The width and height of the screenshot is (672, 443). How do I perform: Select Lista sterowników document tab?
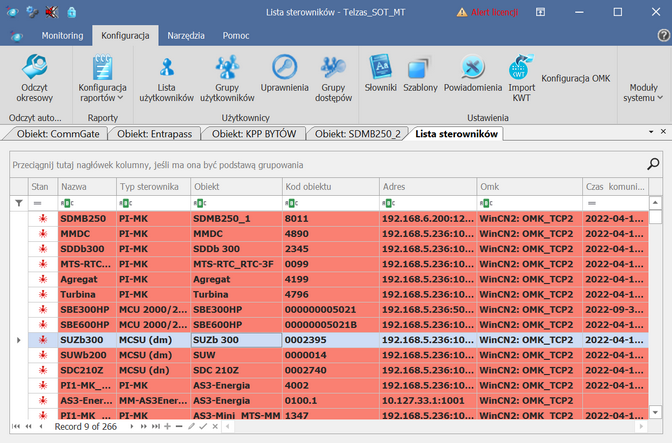(456, 134)
